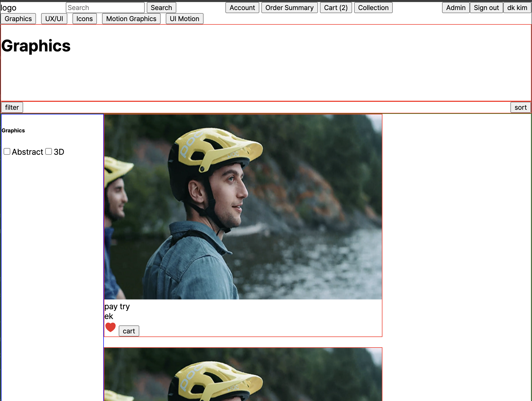Select the UI Motion category
The height and width of the screenshot is (401, 532).
184,19
